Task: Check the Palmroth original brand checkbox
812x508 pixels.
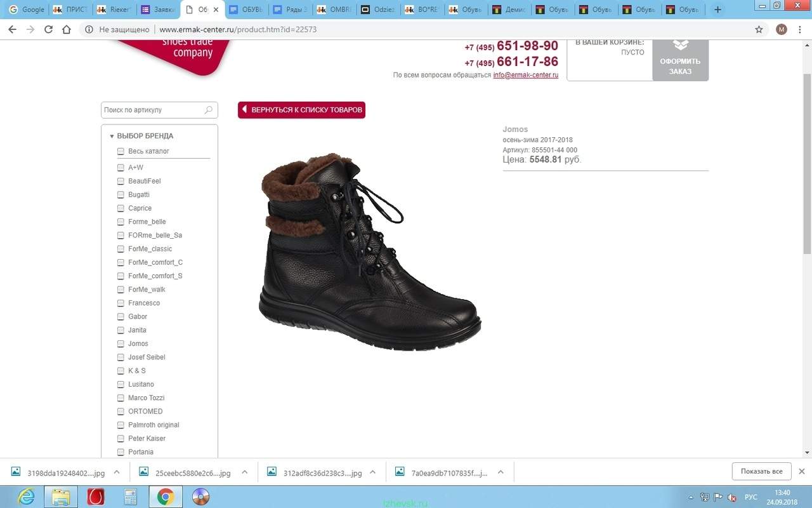Action: (121, 425)
